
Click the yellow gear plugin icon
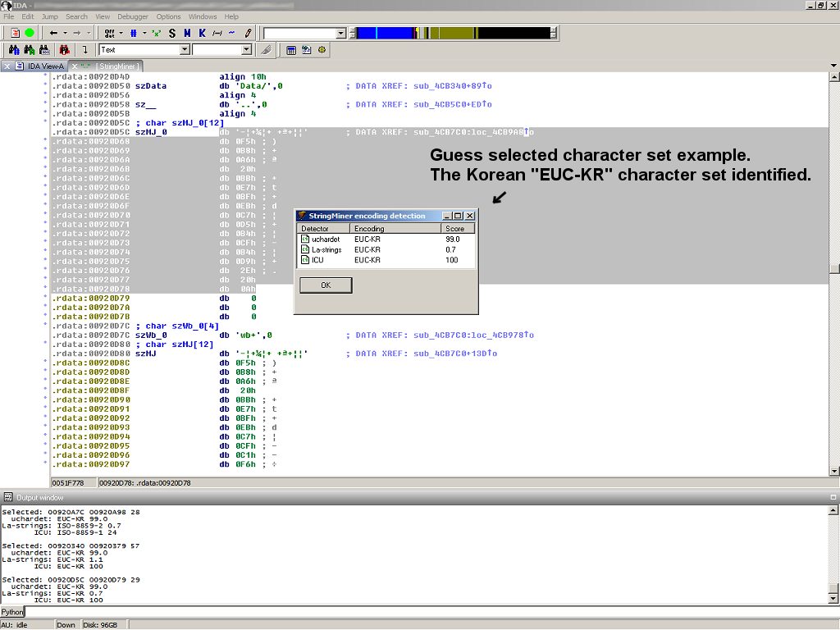(x=322, y=50)
